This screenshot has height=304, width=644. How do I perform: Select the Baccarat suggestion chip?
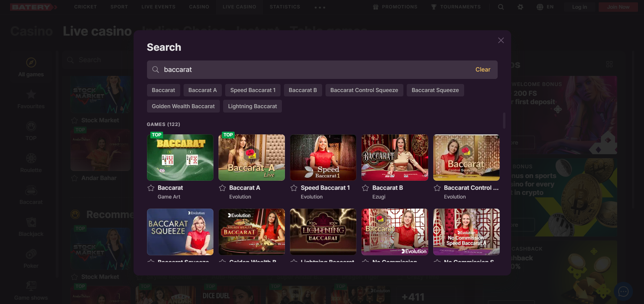[163, 90]
